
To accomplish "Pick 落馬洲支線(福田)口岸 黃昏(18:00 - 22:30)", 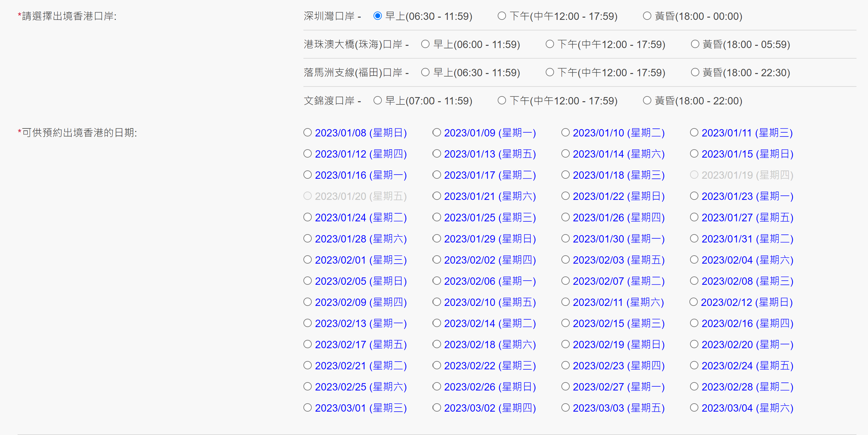I will pyautogui.click(x=695, y=72).
